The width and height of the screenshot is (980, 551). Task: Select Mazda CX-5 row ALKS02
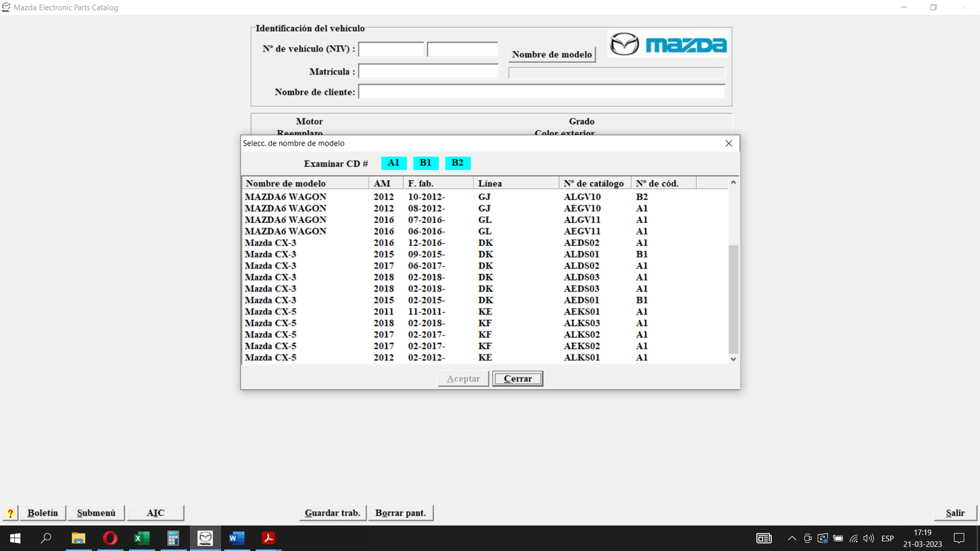[x=485, y=335]
